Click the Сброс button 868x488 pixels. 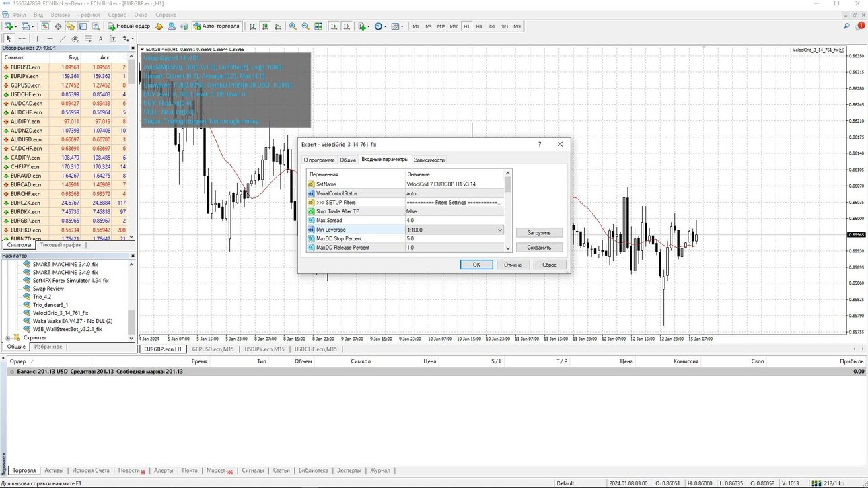[550, 265]
